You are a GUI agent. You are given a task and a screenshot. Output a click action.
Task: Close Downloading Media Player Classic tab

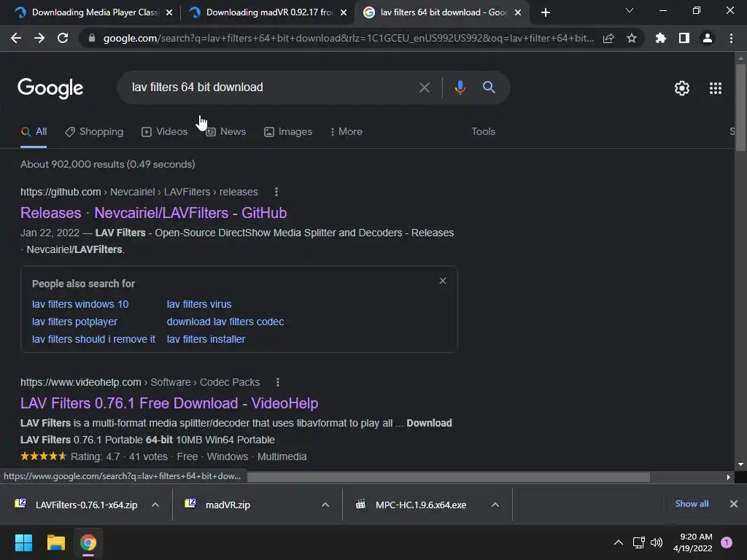click(x=169, y=12)
